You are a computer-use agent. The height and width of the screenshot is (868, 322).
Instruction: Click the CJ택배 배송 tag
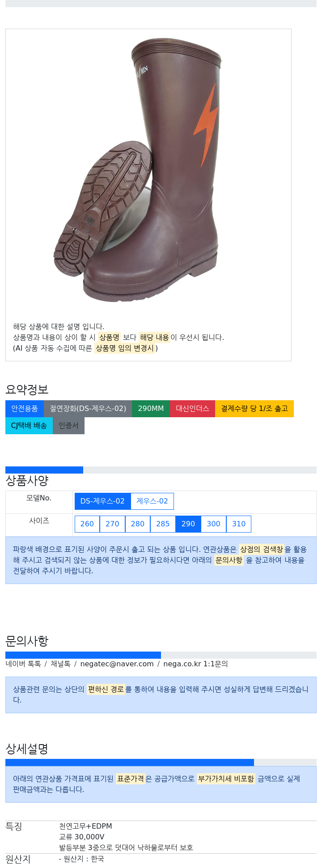29,426
